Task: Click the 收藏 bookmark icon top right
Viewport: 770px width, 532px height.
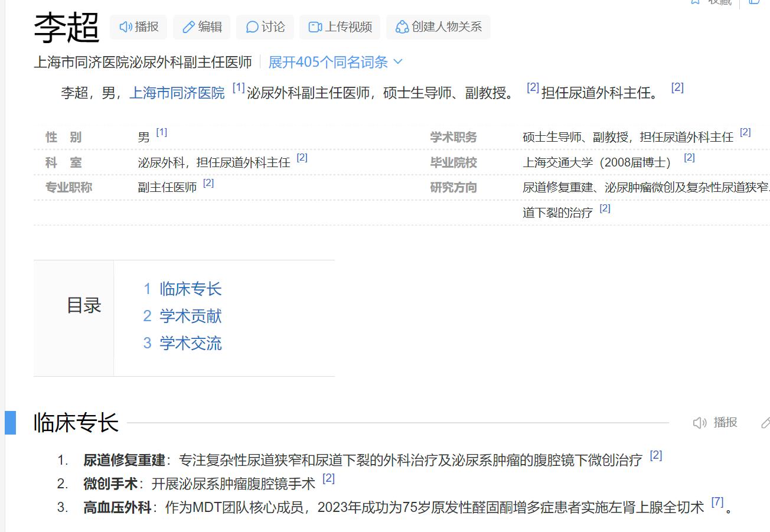Action: tap(694, 3)
